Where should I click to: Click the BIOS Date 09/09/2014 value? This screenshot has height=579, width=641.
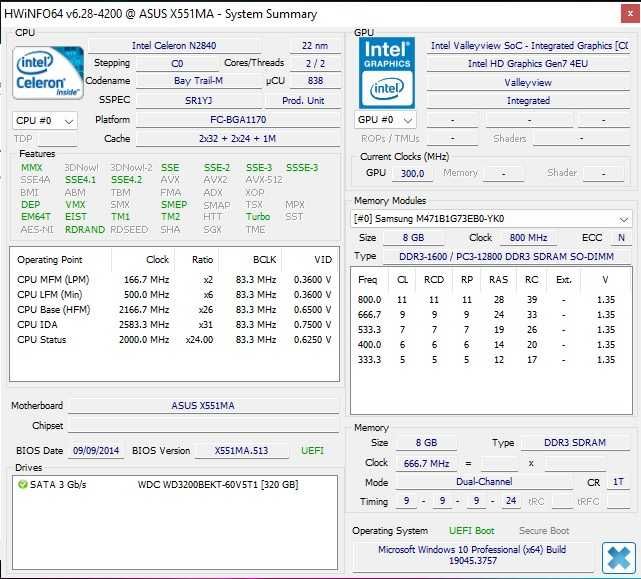[x=96, y=451]
